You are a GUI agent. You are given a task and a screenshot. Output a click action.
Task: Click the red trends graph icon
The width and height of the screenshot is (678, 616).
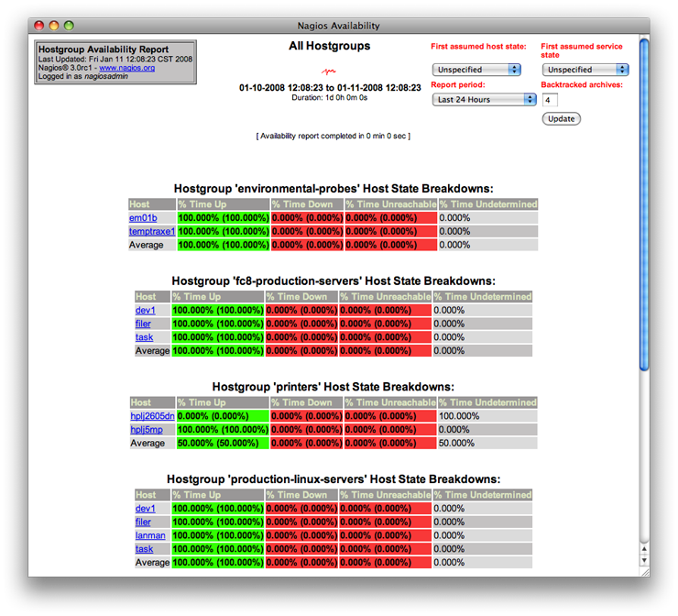329,71
